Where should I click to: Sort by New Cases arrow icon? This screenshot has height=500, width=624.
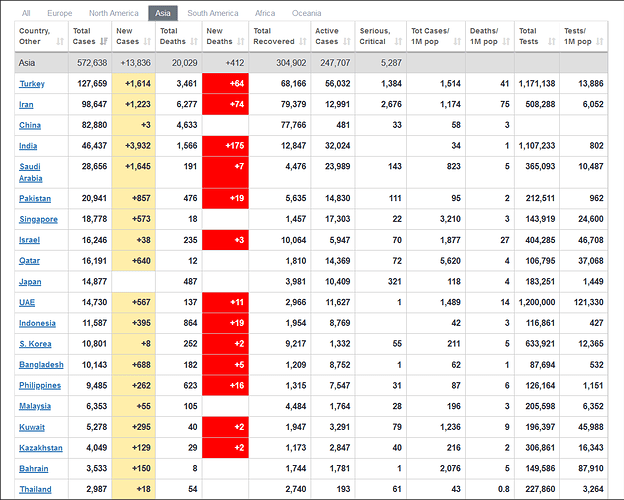(147, 41)
